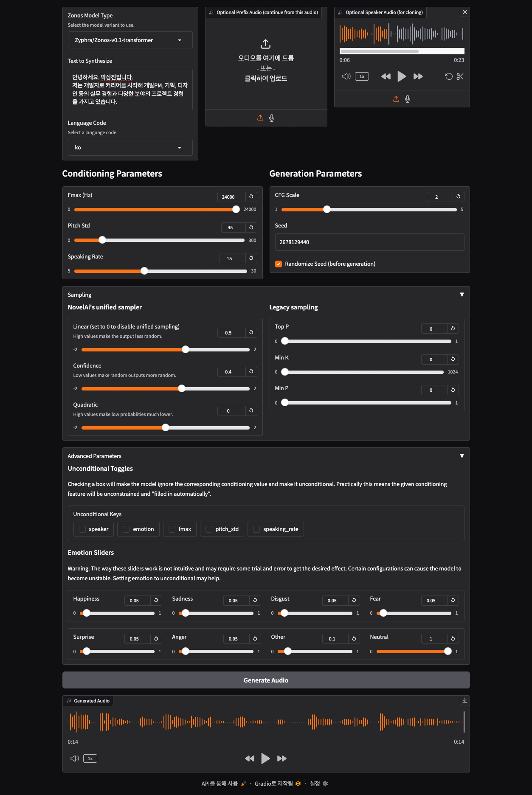Screen dimensions: 532x795
Task: Open the Gradio credit link
Action: pos(278,784)
